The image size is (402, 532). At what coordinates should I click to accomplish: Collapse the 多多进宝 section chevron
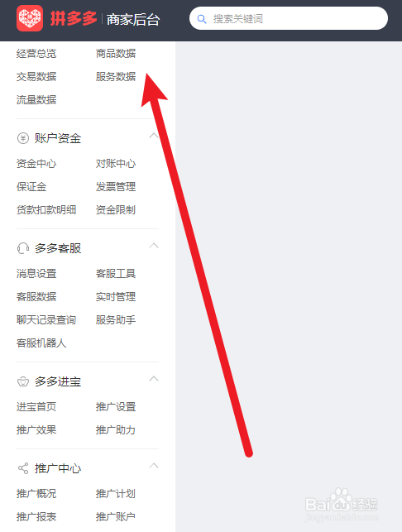click(x=154, y=379)
